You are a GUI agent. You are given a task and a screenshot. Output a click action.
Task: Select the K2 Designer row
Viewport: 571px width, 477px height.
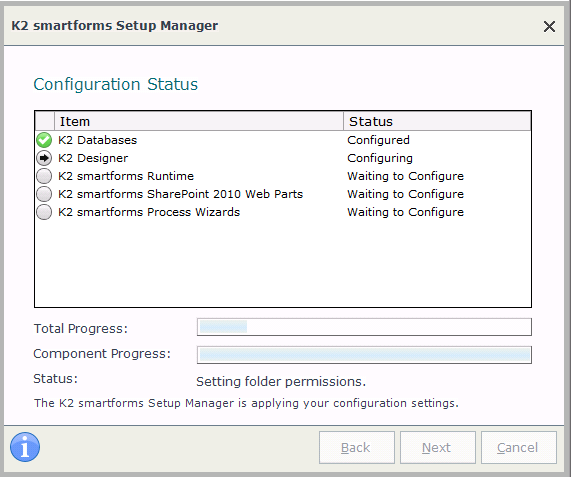pos(283,158)
